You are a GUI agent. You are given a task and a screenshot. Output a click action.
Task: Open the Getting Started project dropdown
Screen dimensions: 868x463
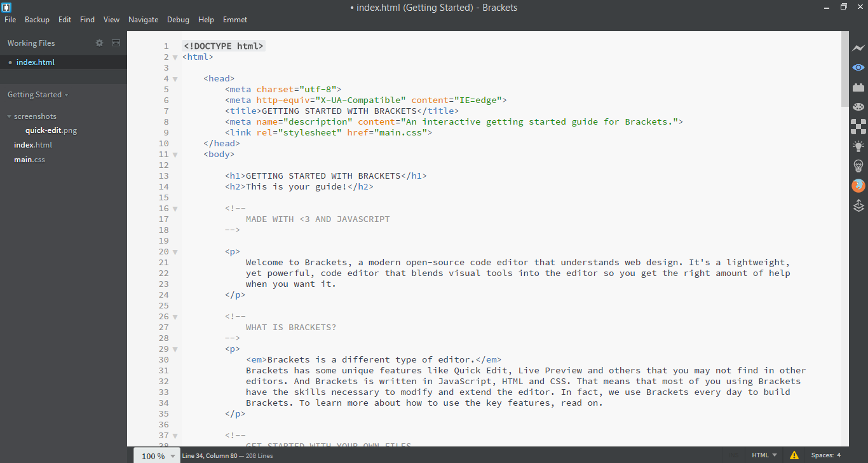(x=37, y=95)
